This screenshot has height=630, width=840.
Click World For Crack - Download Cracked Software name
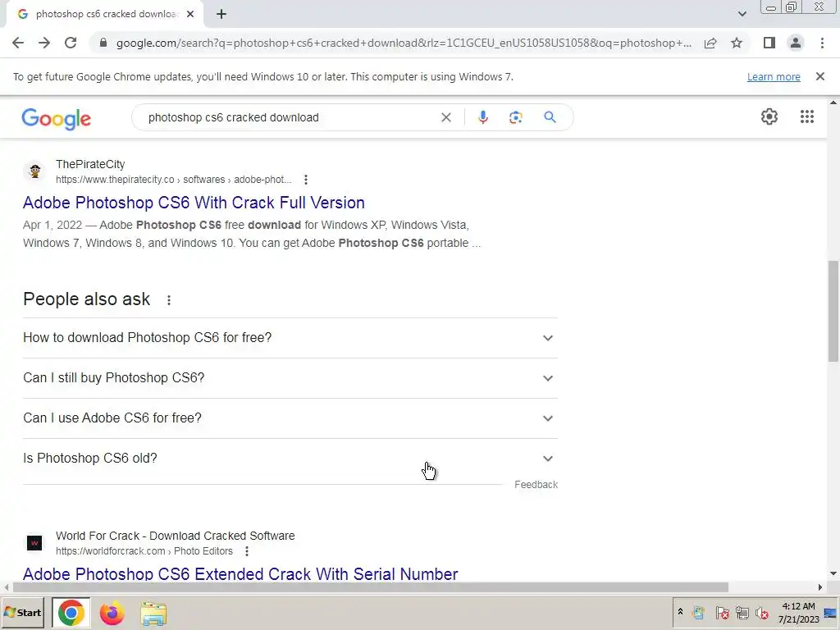[x=176, y=536]
